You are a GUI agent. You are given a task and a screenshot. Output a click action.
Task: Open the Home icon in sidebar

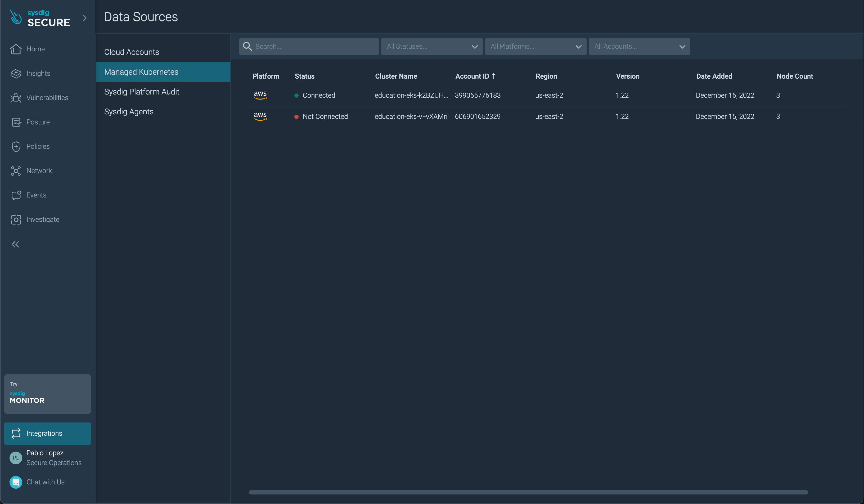(x=16, y=49)
